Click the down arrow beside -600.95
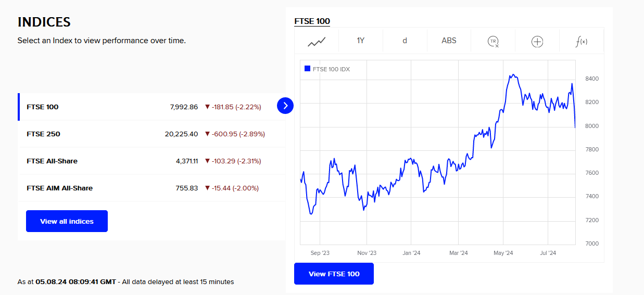This screenshot has width=644, height=295. point(207,134)
